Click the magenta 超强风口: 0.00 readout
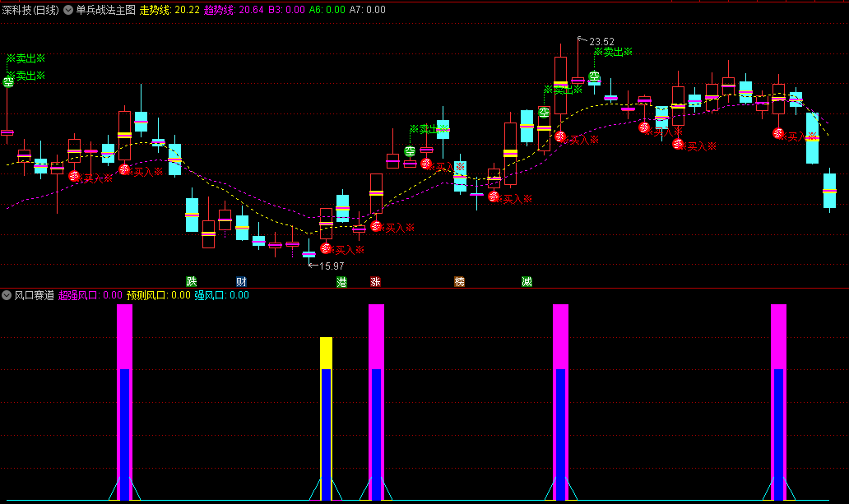 tap(90, 295)
